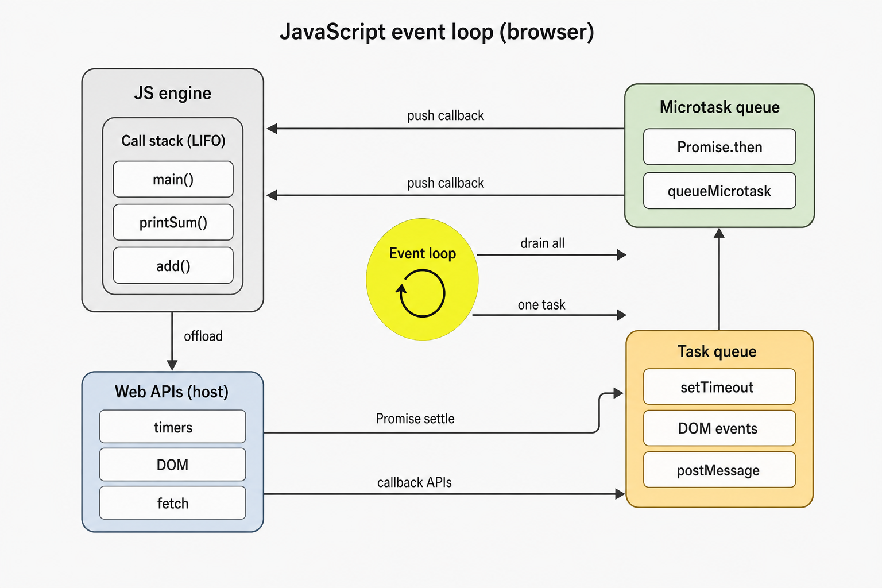Click the postMessage task box
This screenshot has width=882, height=588.
719,470
